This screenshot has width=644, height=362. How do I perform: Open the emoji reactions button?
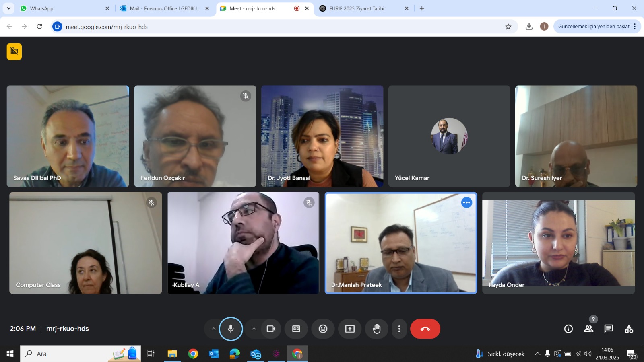click(323, 329)
